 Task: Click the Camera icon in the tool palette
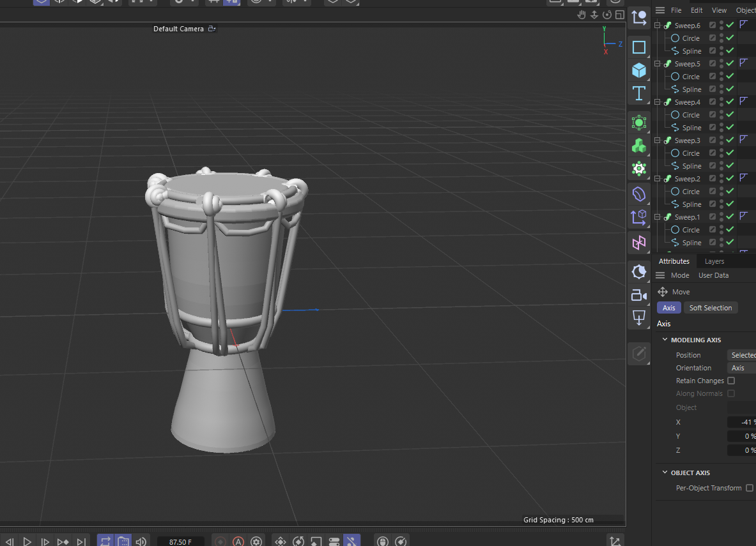638,295
